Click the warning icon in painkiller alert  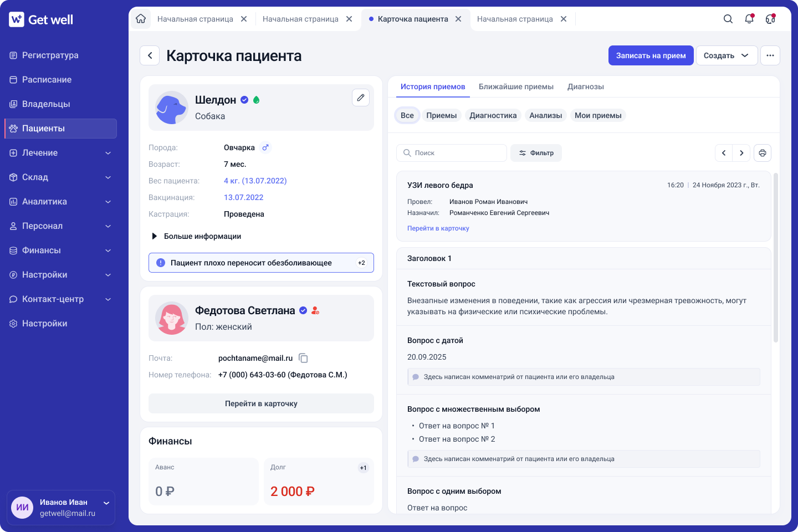tap(161, 263)
